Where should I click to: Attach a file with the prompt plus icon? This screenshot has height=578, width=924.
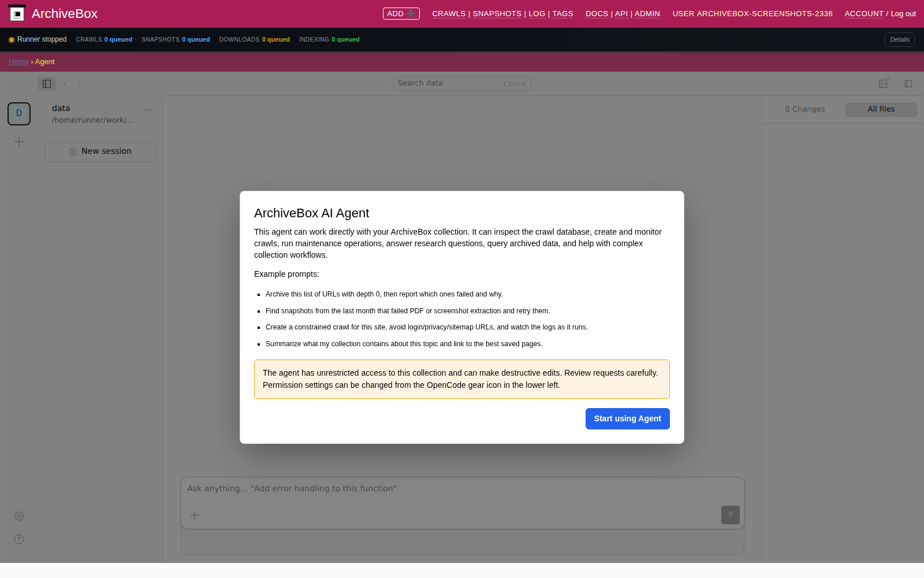(195, 515)
